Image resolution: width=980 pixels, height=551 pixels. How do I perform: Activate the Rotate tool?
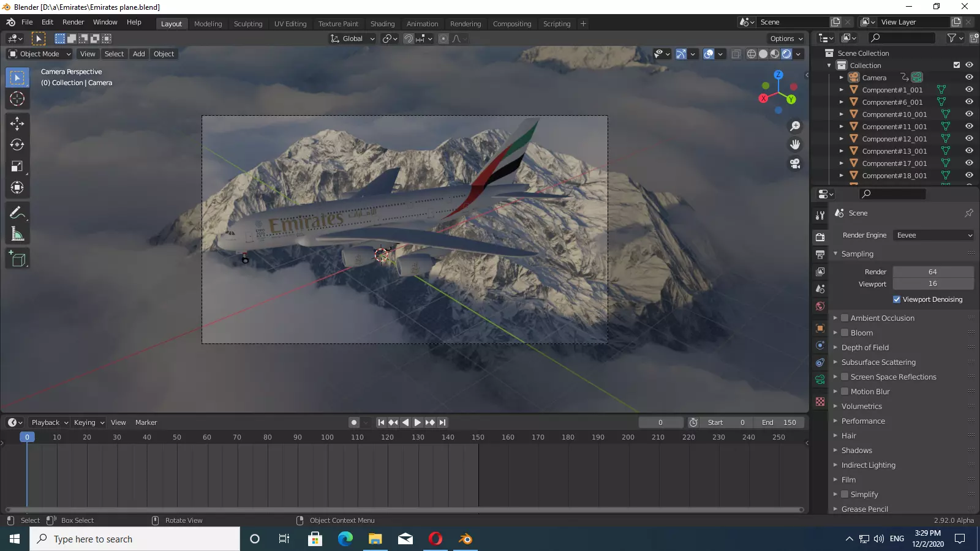17,145
